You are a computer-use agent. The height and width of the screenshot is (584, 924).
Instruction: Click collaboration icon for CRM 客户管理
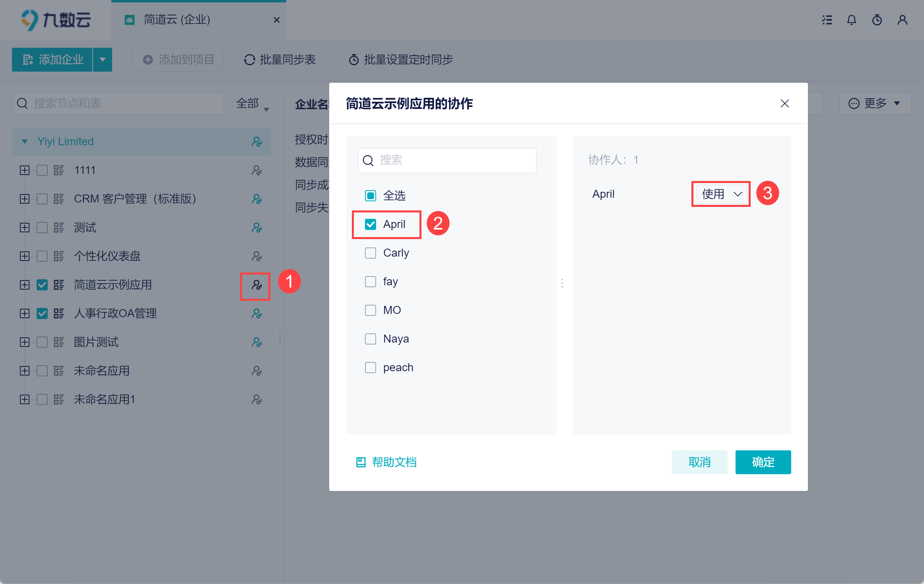(x=256, y=199)
